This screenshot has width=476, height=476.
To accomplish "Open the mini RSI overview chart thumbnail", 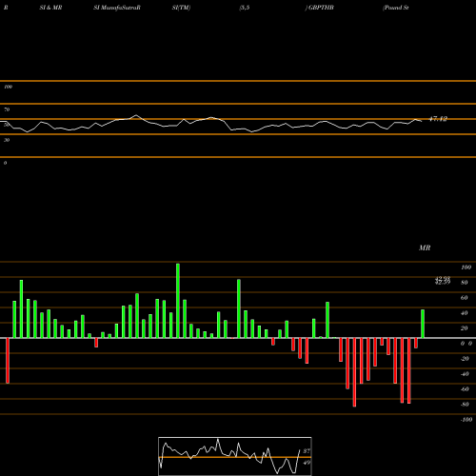I will 235,456.
